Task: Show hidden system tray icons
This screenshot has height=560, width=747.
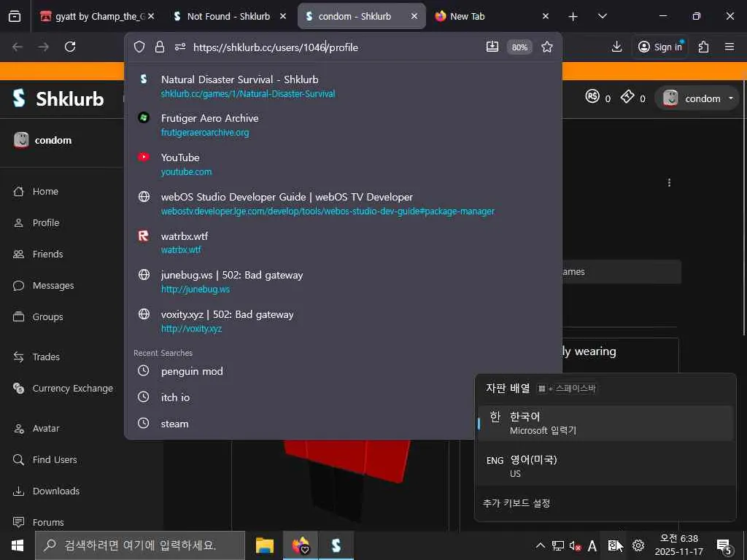Action: pos(541,545)
